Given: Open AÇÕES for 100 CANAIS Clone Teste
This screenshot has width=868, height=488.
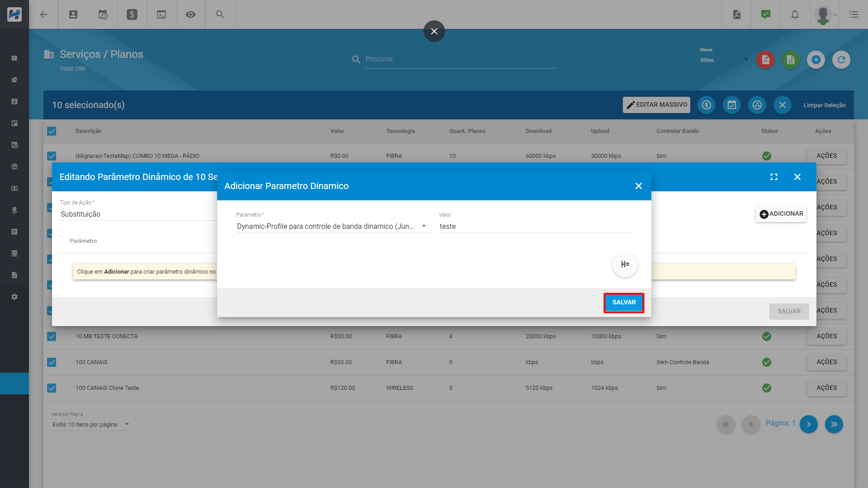Looking at the screenshot, I should coord(826,388).
